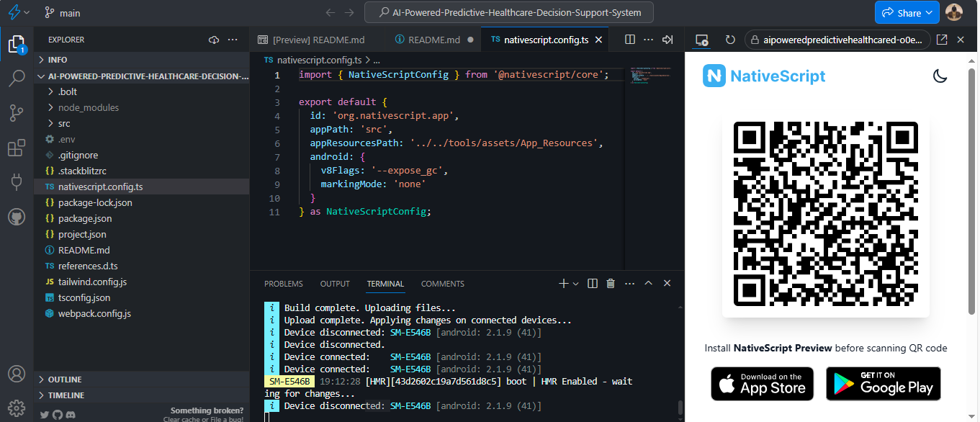Open preview in new tab icon
This screenshot has width=980, height=422.
942,40
